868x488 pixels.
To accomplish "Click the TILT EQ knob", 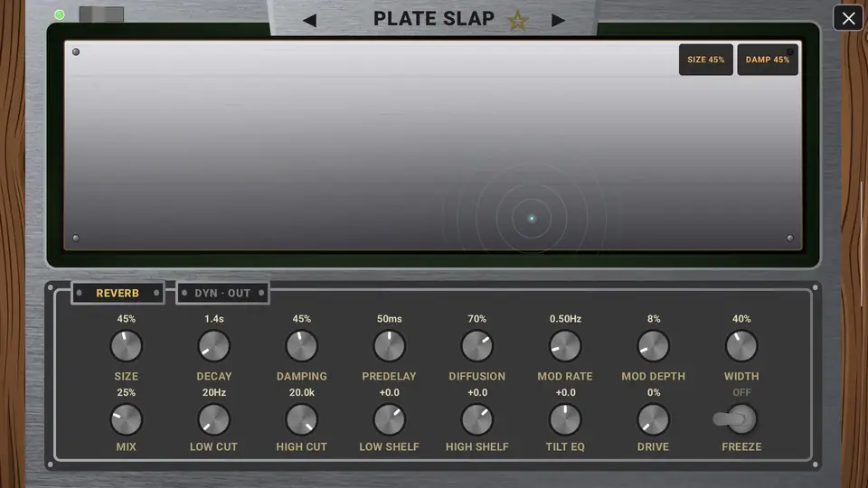I will 565,420.
